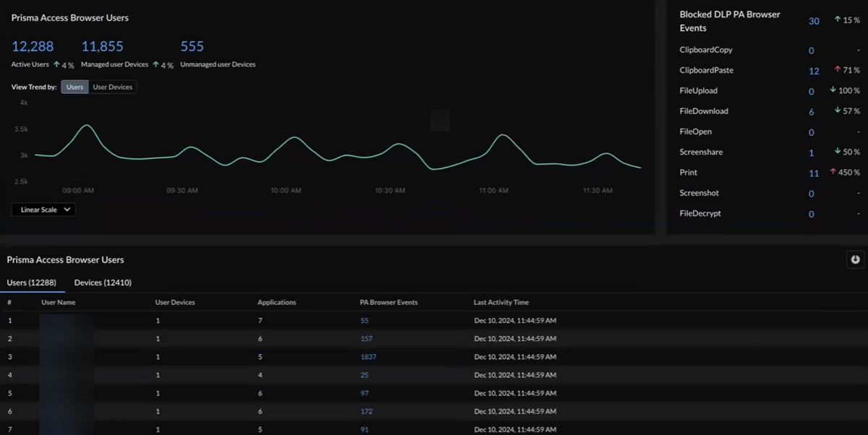Viewport: 868px width, 435px height.
Task: Open the Screenshare blocked events count 1
Action: click(812, 153)
